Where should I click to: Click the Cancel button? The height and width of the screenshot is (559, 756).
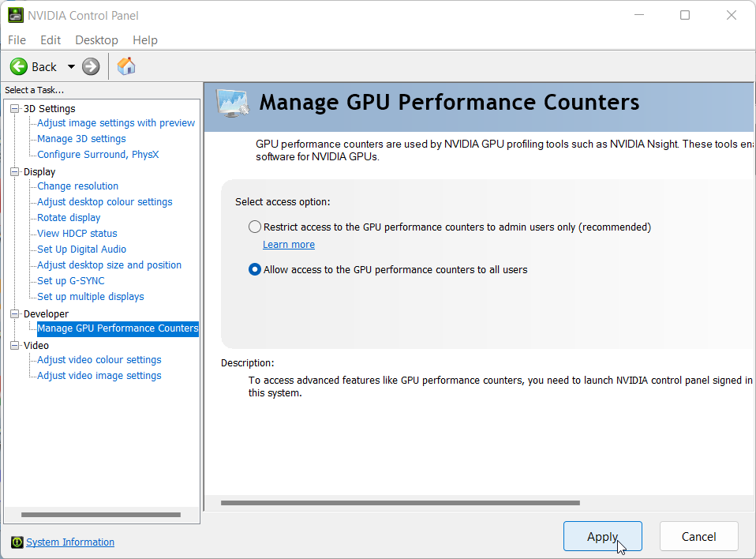[x=698, y=536]
